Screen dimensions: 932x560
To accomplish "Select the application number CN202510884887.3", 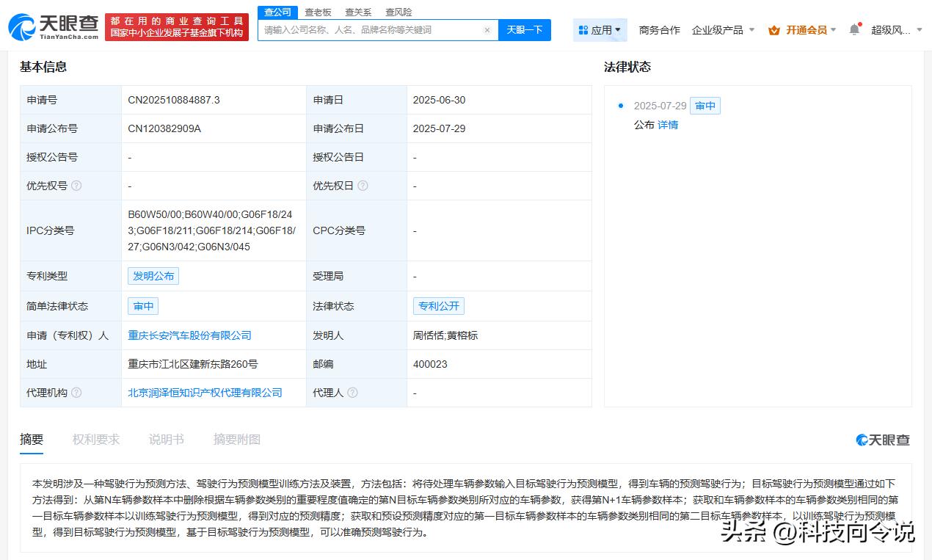I will tap(174, 100).
